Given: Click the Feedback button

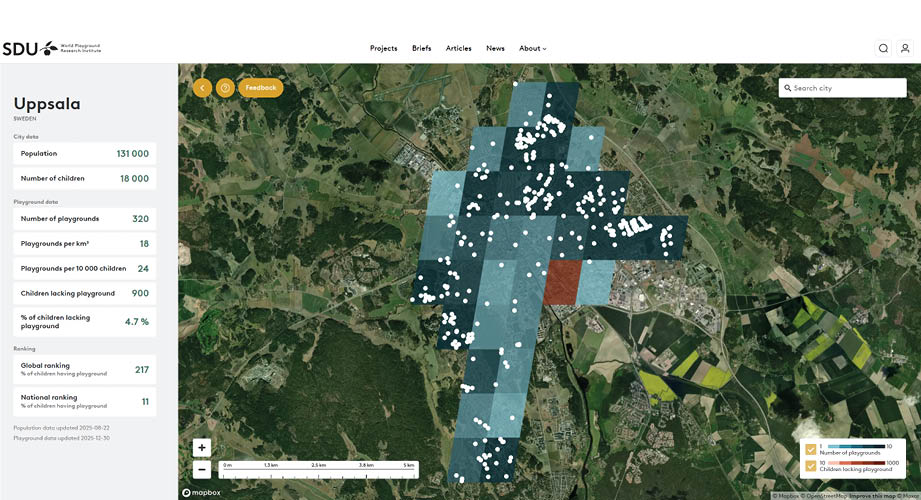Looking at the screenshot, I should (x=261, y=88).
